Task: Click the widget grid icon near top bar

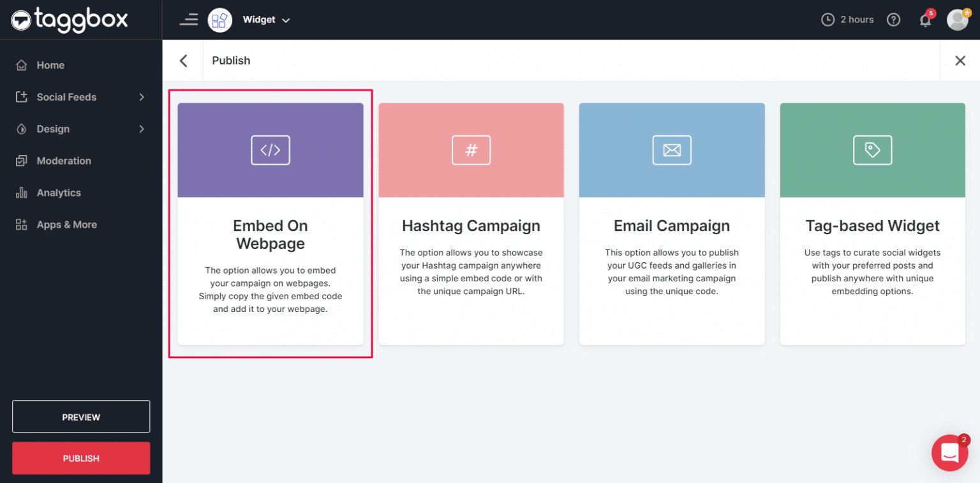Action: (219, 20)
